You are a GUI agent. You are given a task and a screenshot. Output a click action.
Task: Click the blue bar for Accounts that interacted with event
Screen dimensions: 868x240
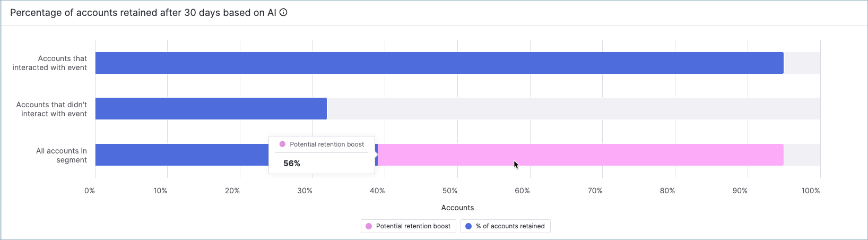(439, 63)
